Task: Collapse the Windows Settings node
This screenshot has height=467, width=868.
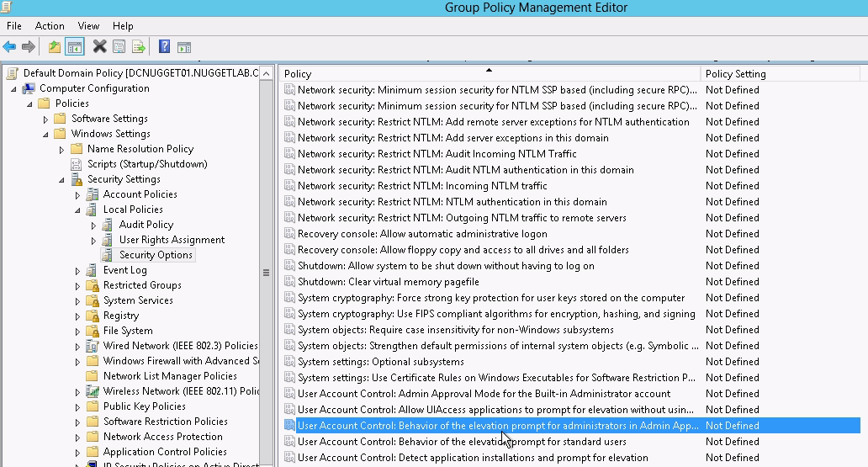Action: pyautogui.click(x=45, y=135)
